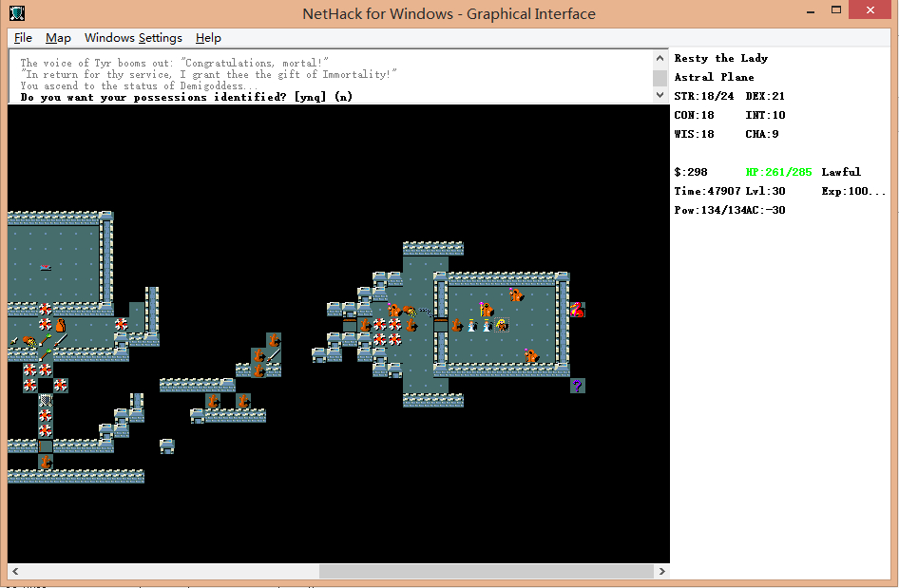899x588 pixels.
Task: Maximize the NetHack window
Action: (836, 10)
